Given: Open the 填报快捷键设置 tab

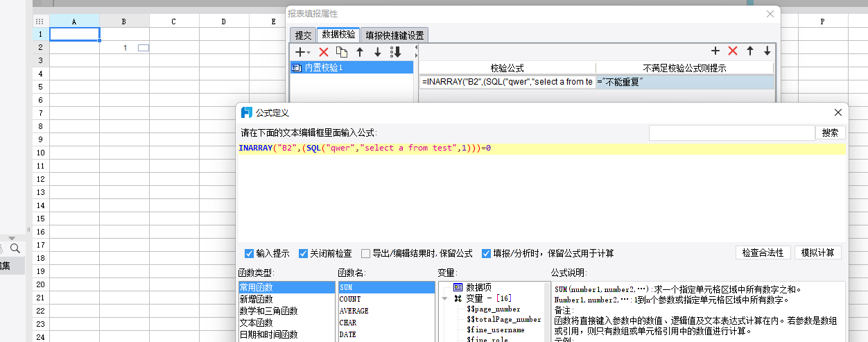Looking at the screenshot, I should click(x=394, y=35).
